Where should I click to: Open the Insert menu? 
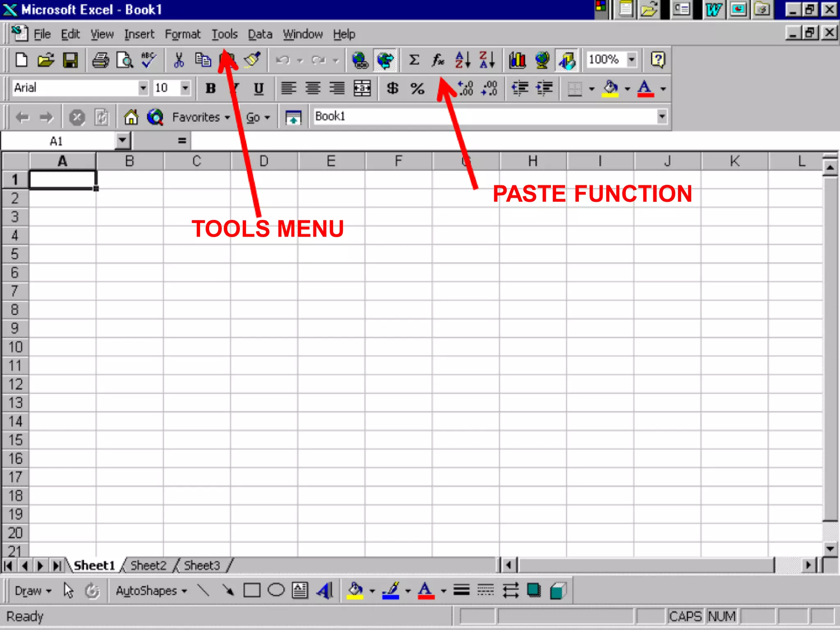[139, 34]
